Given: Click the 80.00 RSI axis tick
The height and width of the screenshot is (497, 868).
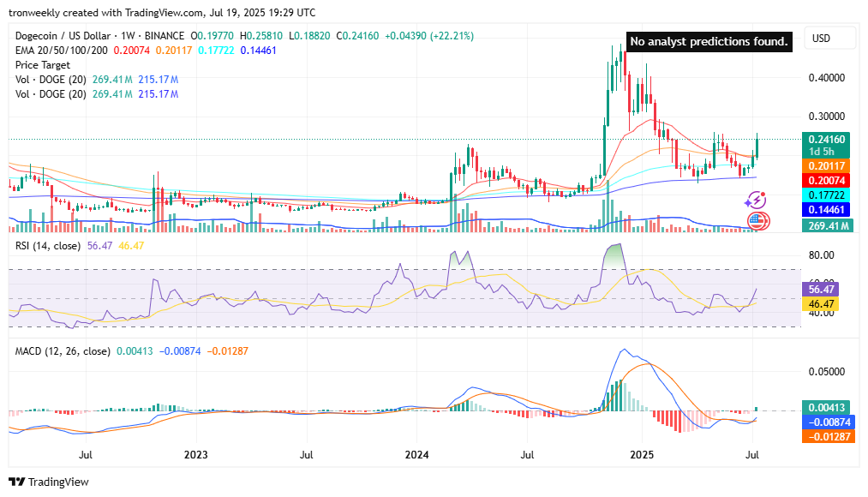Looking at the screenshot, I should click(x=821, y=255).
